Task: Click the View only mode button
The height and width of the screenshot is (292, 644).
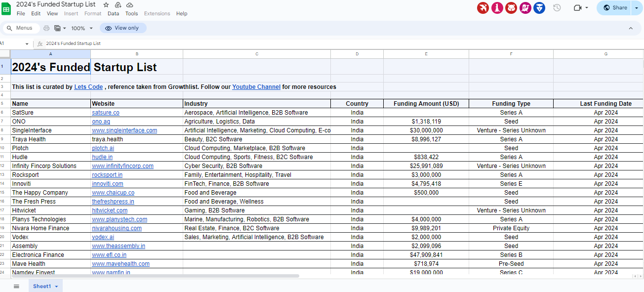Action: point(122,28)
